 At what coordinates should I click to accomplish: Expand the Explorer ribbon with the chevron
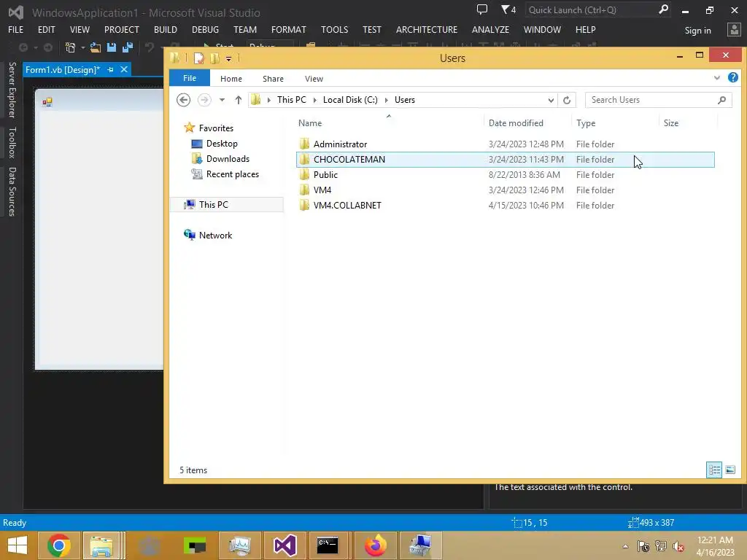coord(717,77)
